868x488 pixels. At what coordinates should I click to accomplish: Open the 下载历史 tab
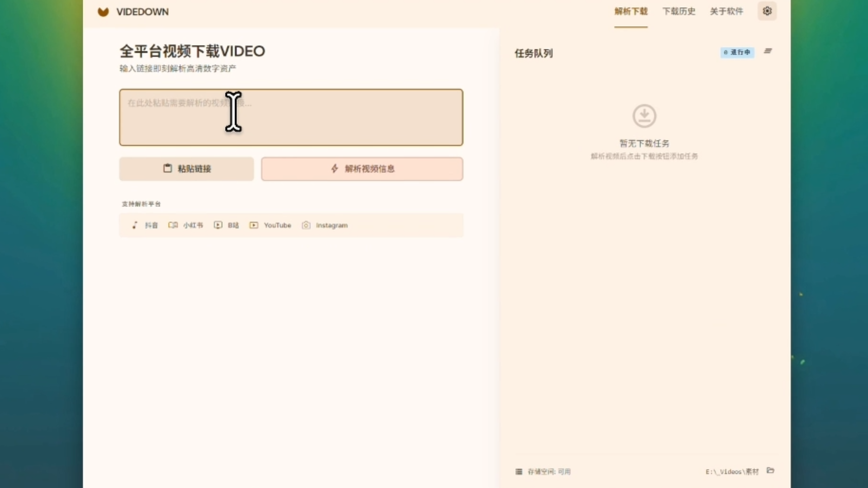[679, 11]
